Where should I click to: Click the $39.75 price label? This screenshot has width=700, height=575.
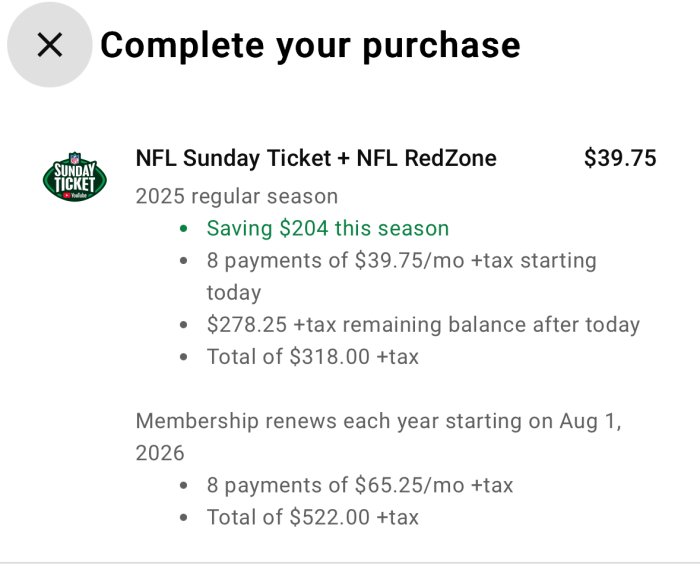tap(620, 158)
